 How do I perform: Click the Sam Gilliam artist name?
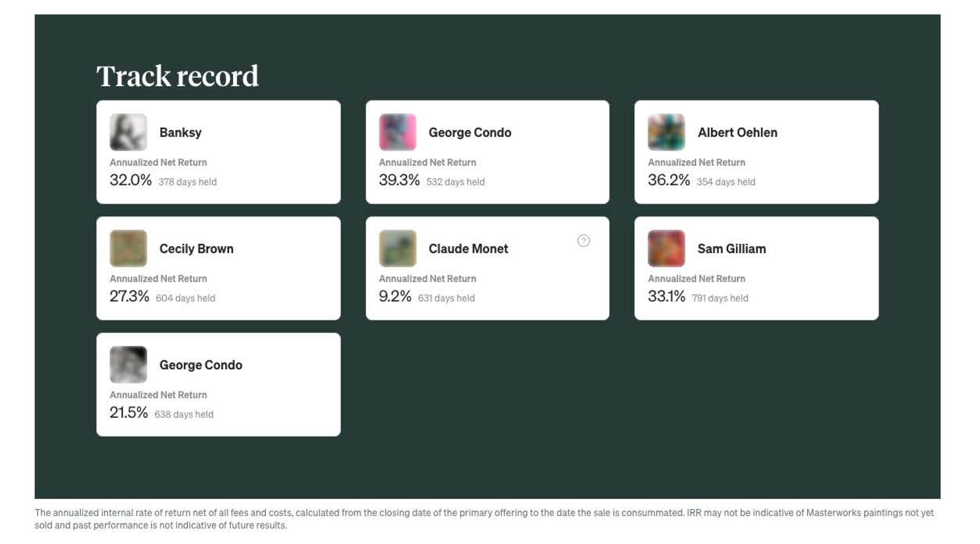(732, 249)
